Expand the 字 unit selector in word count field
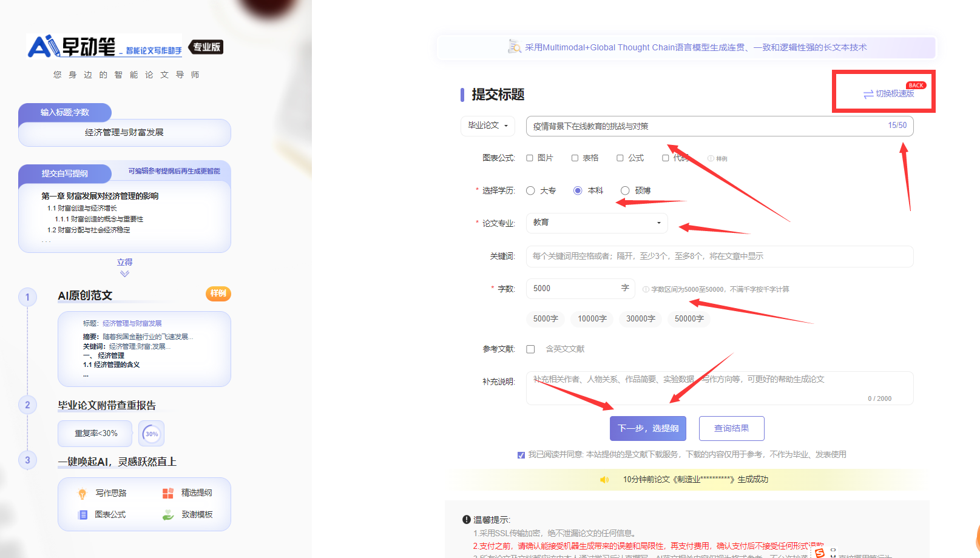980x558 pixels. pyautogui.click(x=625, y=288)
